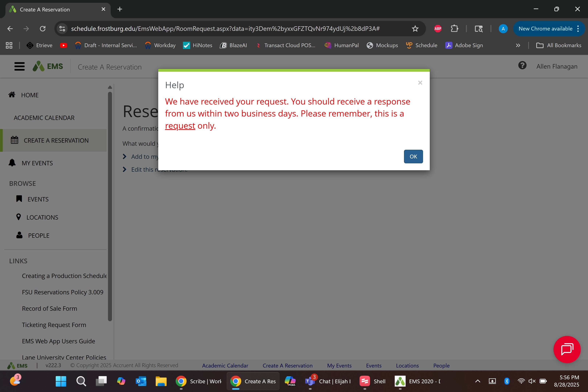Open Allen Flanagan user menu
588x392 pixels.
556,66
